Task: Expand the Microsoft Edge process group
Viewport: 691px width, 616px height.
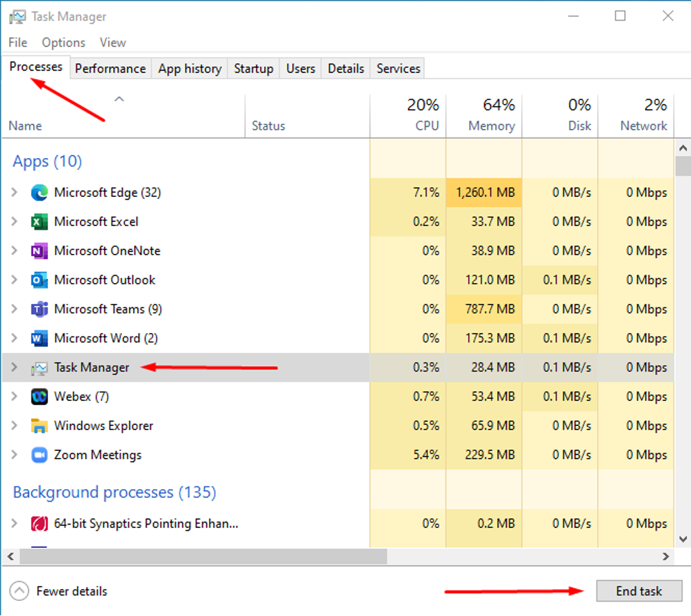Action: (14, 192)
